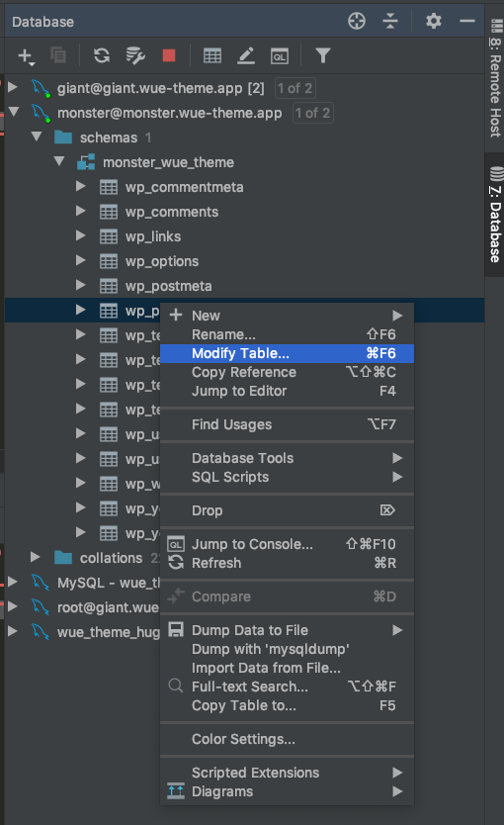Select Import Data from File...

287,668
